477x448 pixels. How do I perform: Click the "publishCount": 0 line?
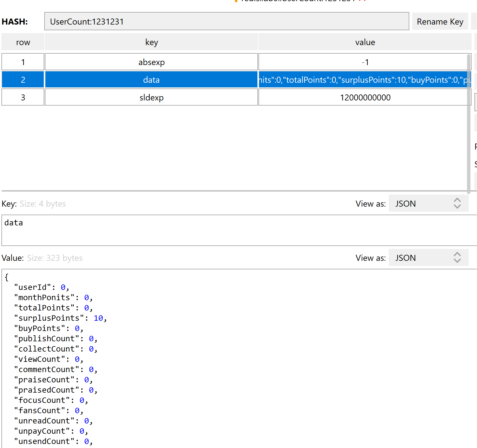click(x=56, y=339)
